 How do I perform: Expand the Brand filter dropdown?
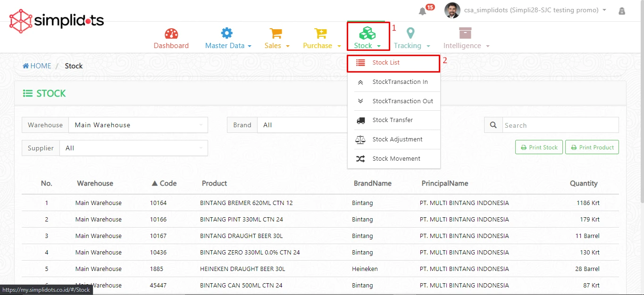point(302,125)
